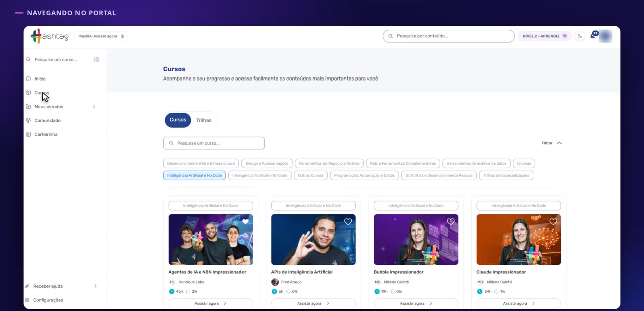Open Carteirinha in sidebar
This screenshot has width=644, height=311.
[46, 134]
